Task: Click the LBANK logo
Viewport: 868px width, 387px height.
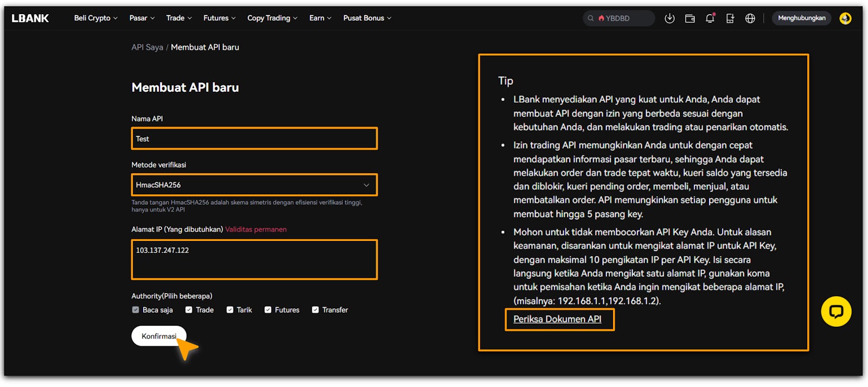Action: pos(30,18)
